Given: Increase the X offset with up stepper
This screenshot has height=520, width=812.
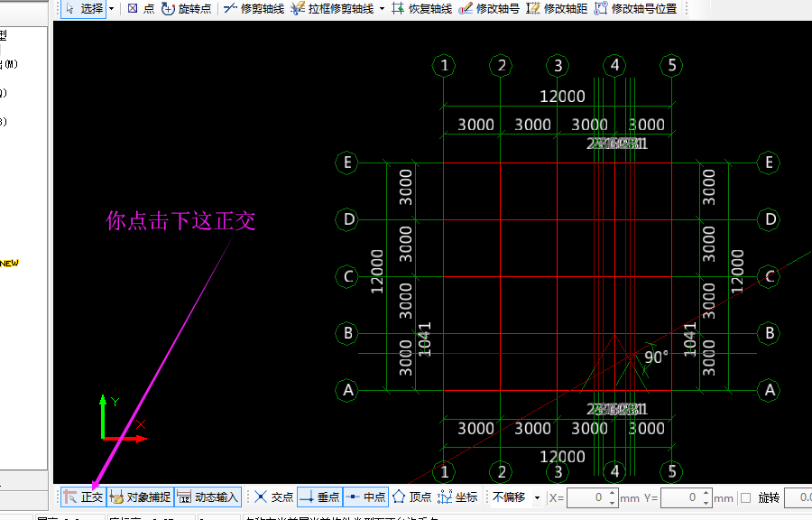Looking at the screenshot, I should 612,493.
